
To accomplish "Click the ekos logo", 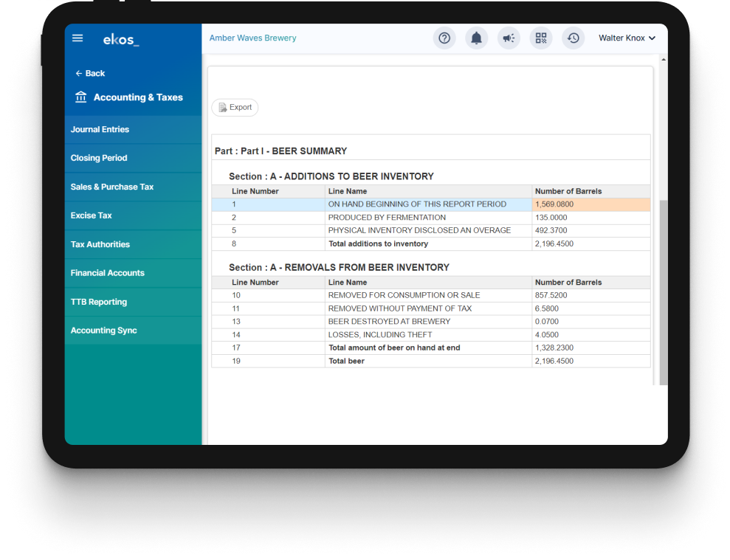I will coord(121,40).
